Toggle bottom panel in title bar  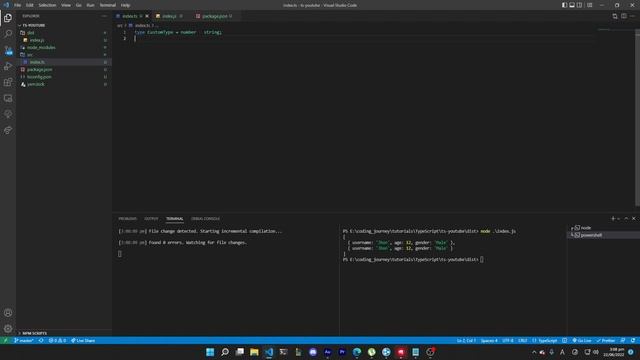click(x=572, y=5)
